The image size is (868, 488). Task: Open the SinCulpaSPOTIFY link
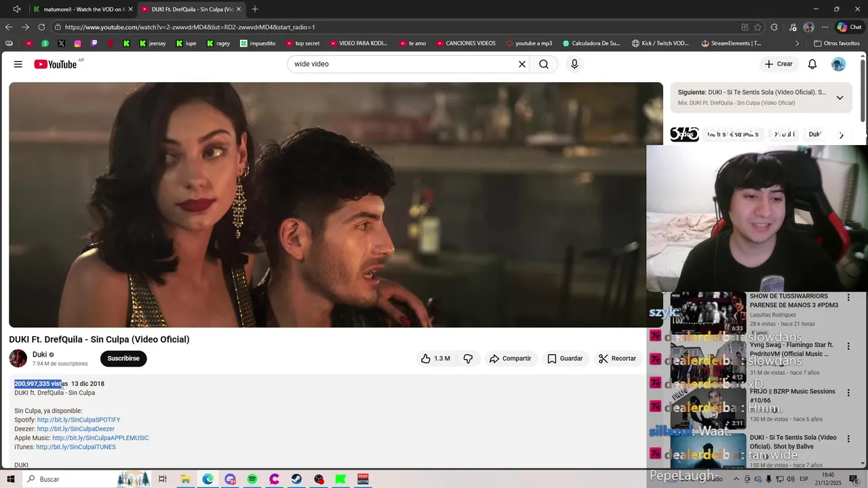79,420
